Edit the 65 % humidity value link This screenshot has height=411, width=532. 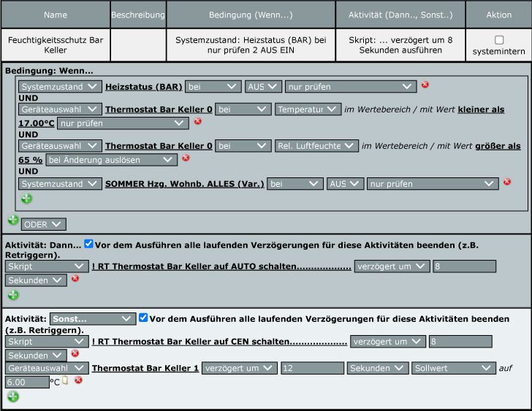tap(31, 160)
